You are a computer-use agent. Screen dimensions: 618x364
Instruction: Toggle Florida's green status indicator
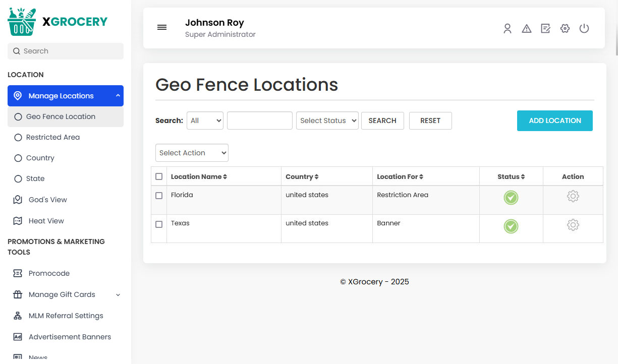511,198
